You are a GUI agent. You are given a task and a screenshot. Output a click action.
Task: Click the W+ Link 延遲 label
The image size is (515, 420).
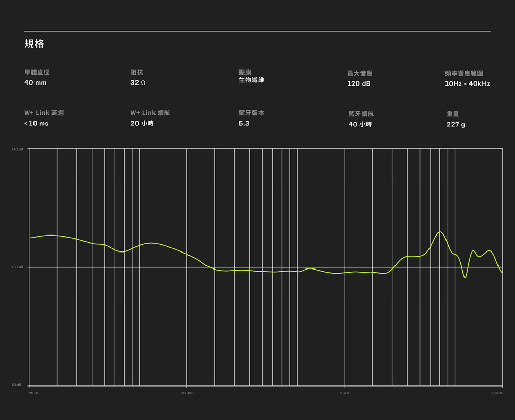pos(44,113)
